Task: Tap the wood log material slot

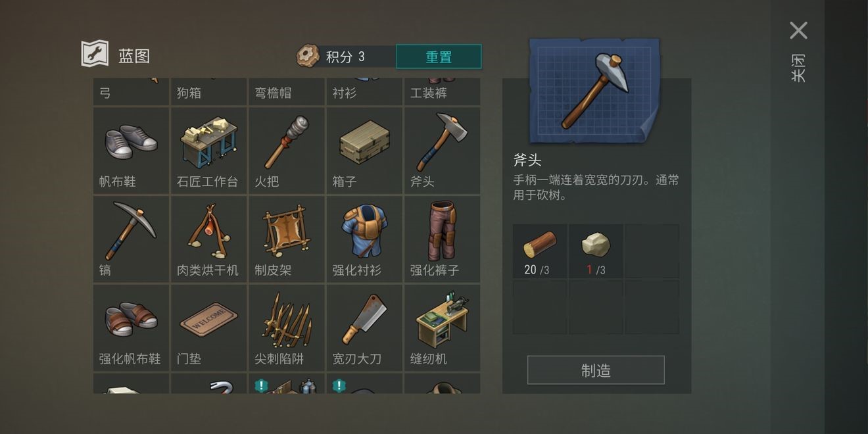Action: point(540,251)
